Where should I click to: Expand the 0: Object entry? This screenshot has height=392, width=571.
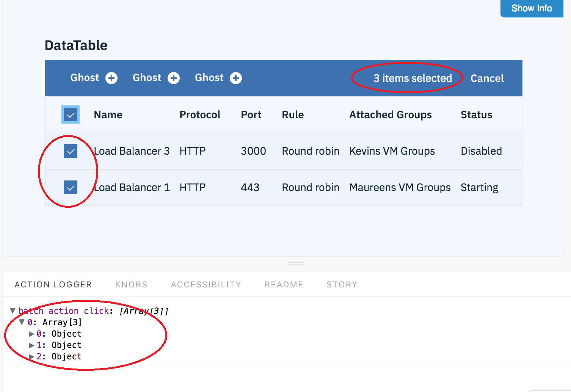(31, 334)
